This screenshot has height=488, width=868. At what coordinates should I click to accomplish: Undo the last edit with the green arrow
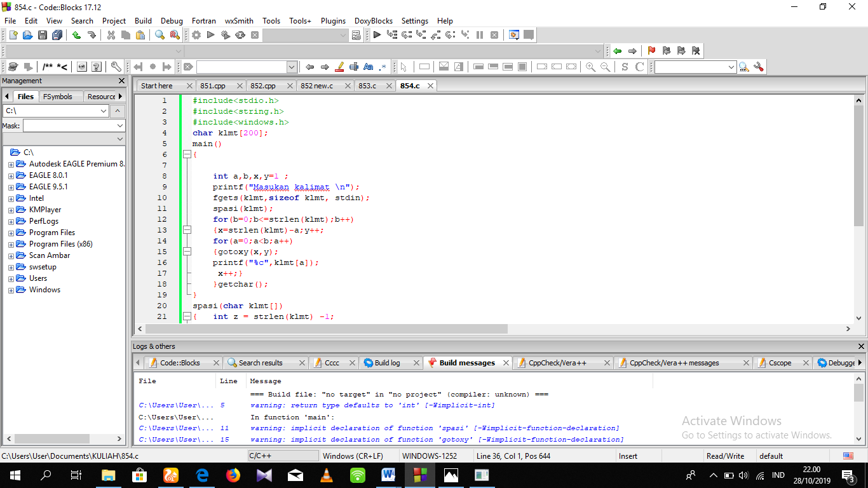(76, 35)
